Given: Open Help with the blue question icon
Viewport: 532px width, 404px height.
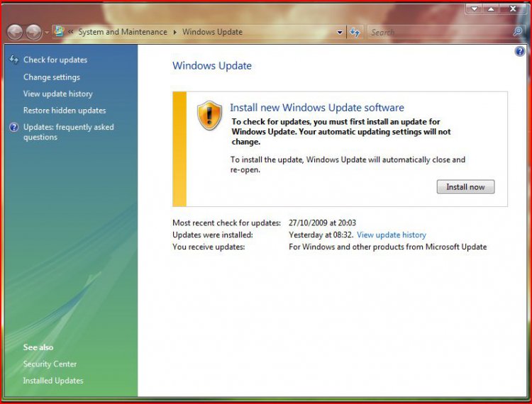Looking at the screenshot, I should click(x=519, y=52).
